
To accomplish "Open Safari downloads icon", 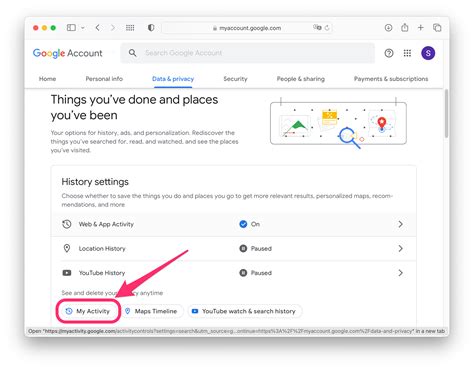I will 388,28.
